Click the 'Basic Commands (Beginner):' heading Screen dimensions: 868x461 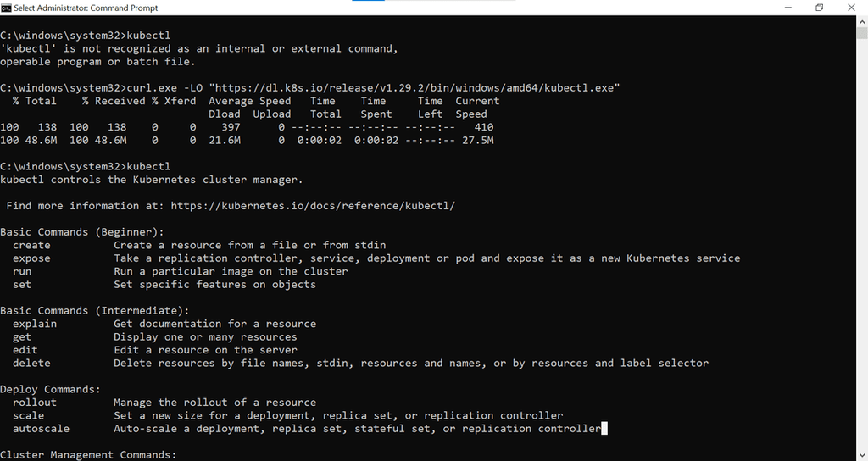tap(82, 232)
